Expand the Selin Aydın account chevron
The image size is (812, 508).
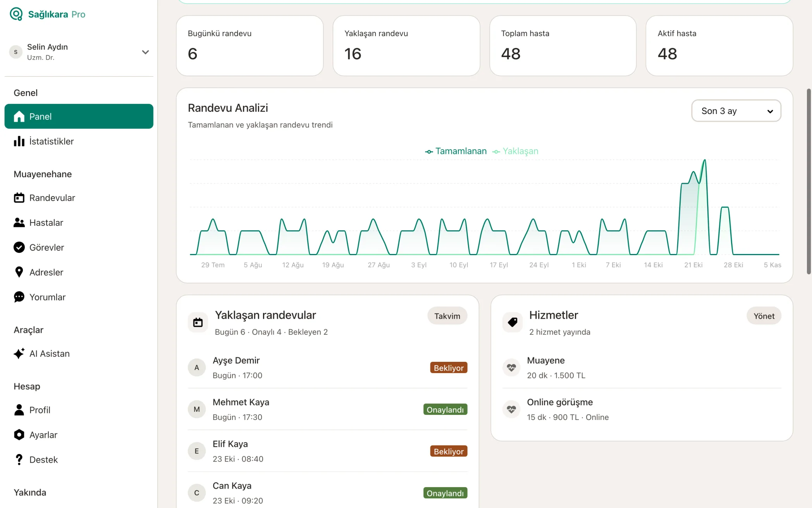tap(145, 52)
